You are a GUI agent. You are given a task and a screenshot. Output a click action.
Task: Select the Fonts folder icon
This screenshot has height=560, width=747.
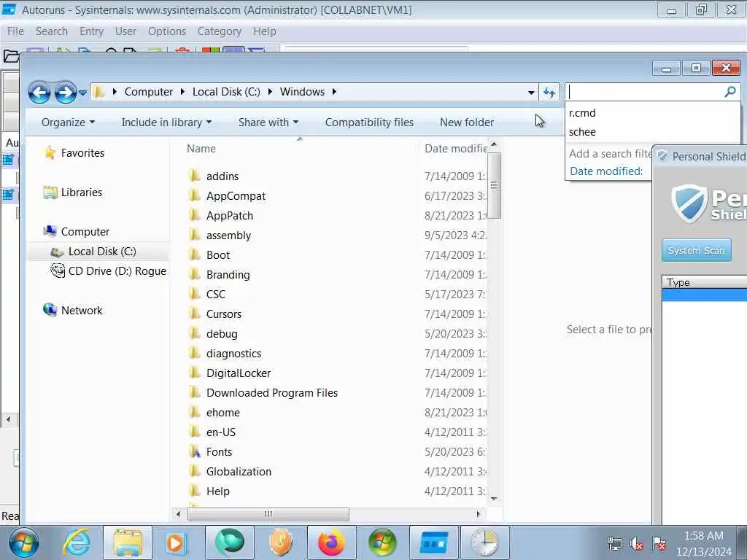coord(194,452)
